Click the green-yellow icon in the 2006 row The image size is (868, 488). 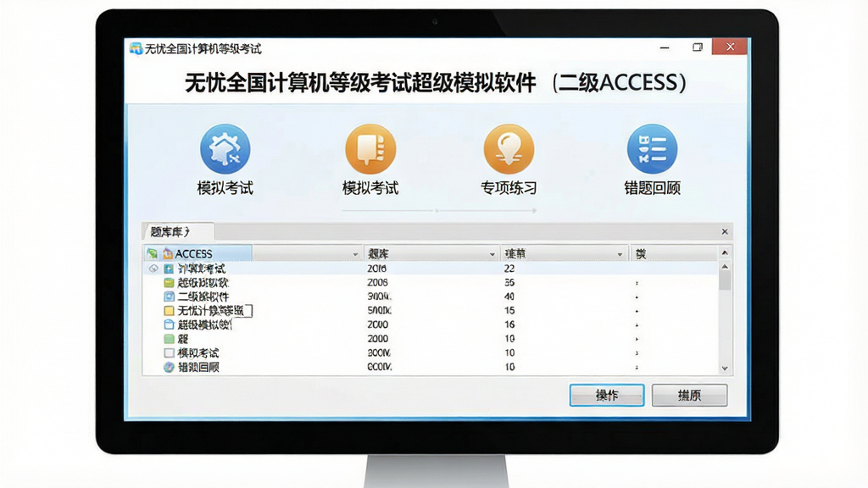click(x=169, y=283)
